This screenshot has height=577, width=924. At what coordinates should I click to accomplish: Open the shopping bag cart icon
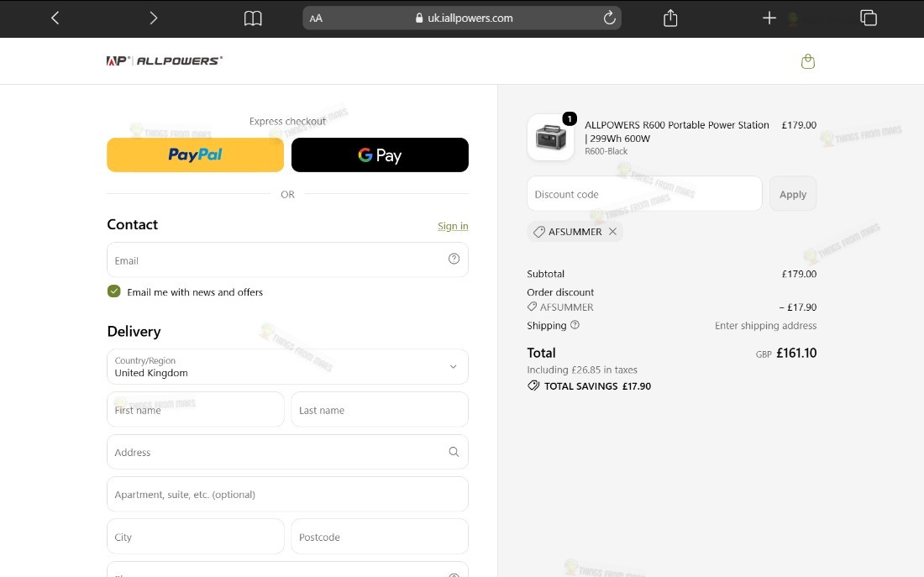click(808, 61)
